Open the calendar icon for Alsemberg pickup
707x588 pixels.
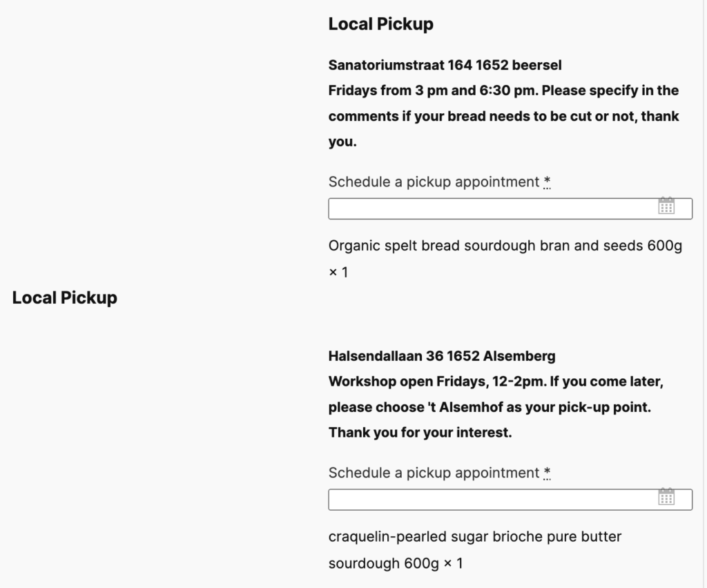point(666,496)
